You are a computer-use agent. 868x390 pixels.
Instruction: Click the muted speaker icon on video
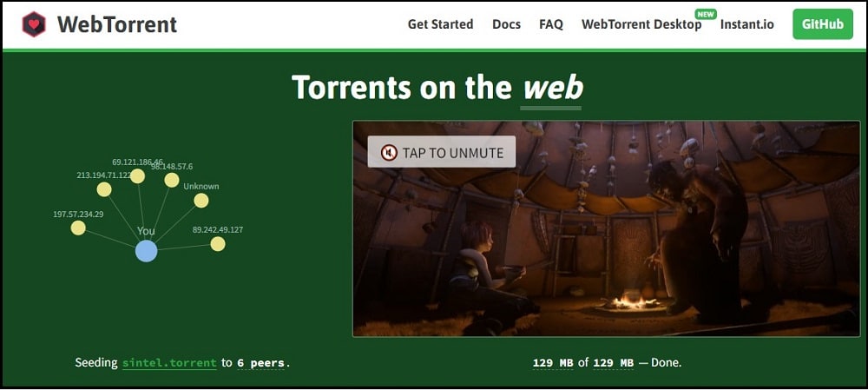pos(389,152)
